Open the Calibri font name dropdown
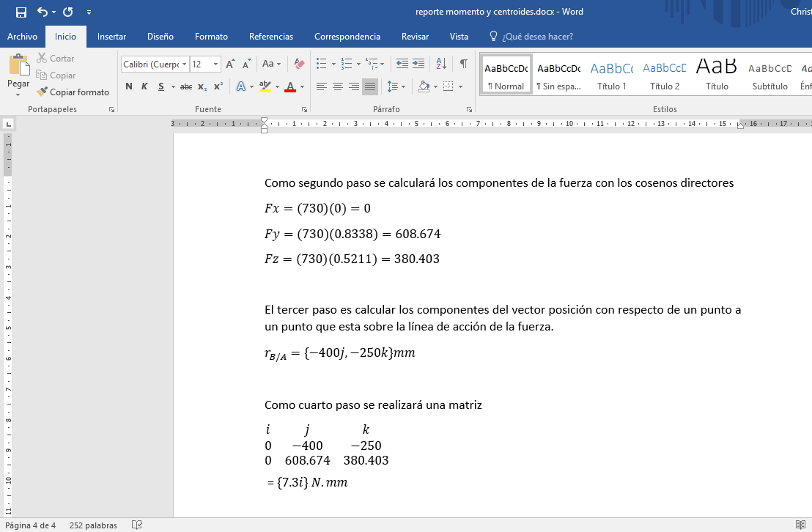 coord(155,64)
